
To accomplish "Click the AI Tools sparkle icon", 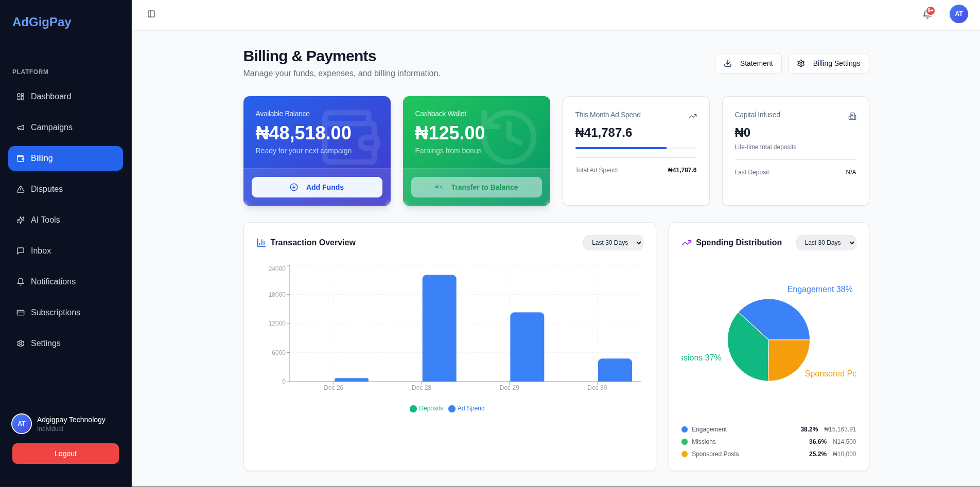I will coord(21,220).
